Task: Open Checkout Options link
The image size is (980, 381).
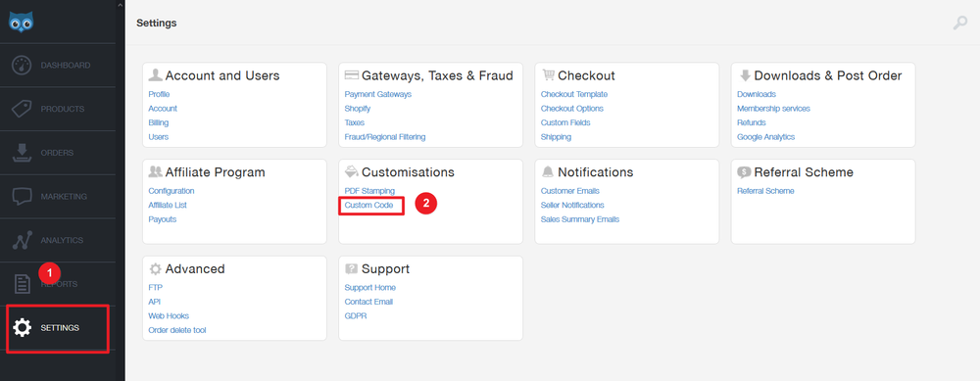Action: [x=572, y=109]
